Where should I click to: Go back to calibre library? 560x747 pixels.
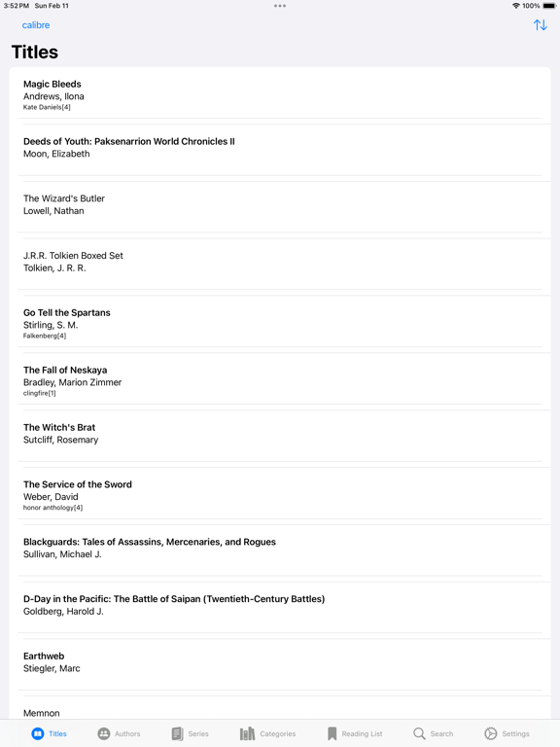[x=36, y=25]
